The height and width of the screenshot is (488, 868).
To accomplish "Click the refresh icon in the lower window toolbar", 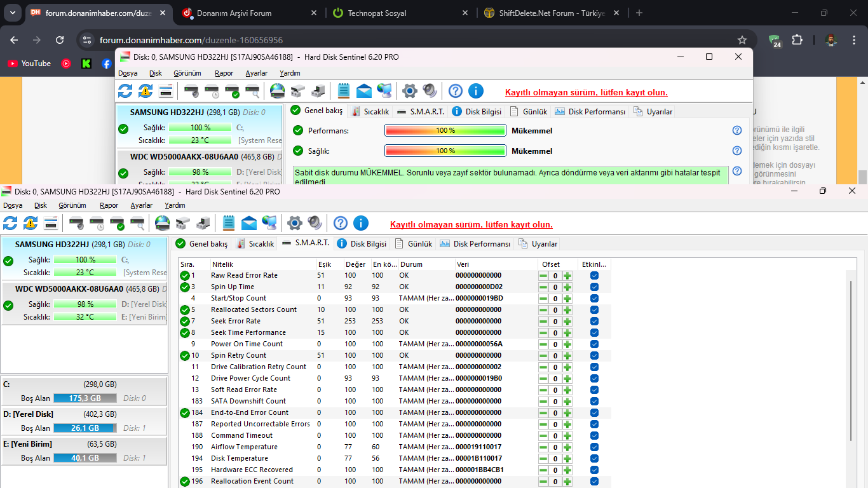I will click(x=10, y=223).
